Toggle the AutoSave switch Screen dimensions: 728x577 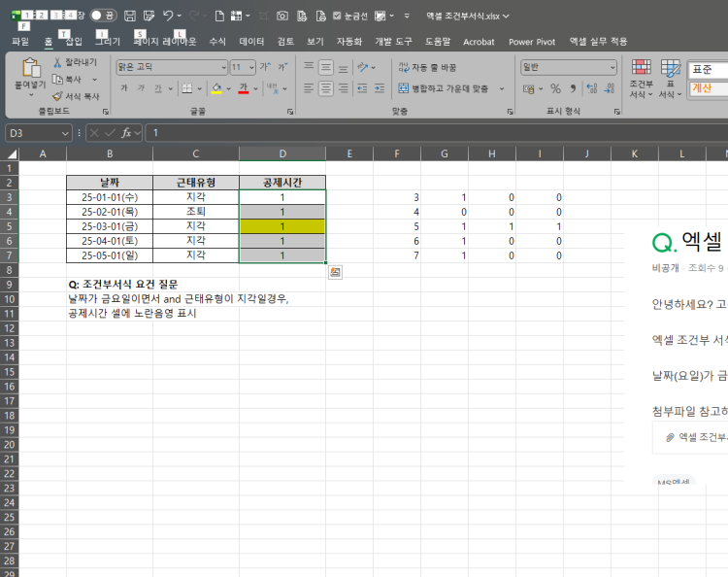(x=103, y=16)
